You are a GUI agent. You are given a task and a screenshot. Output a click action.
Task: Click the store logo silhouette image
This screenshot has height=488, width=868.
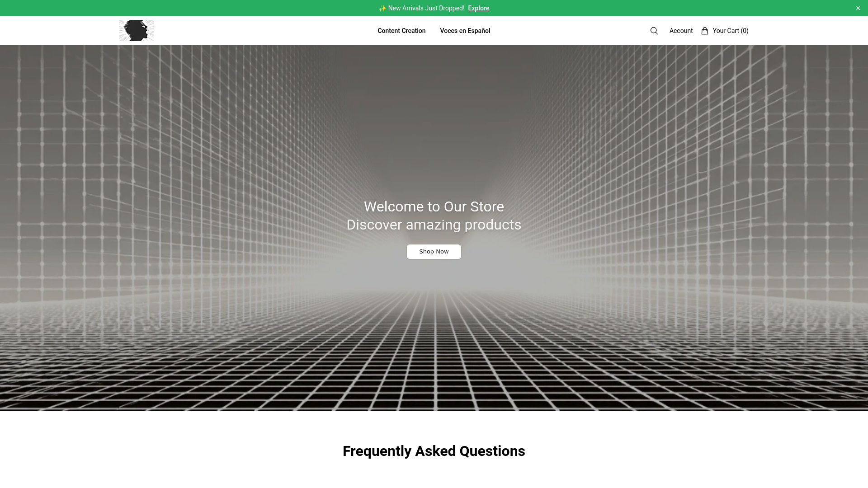[x=137, y=30]
